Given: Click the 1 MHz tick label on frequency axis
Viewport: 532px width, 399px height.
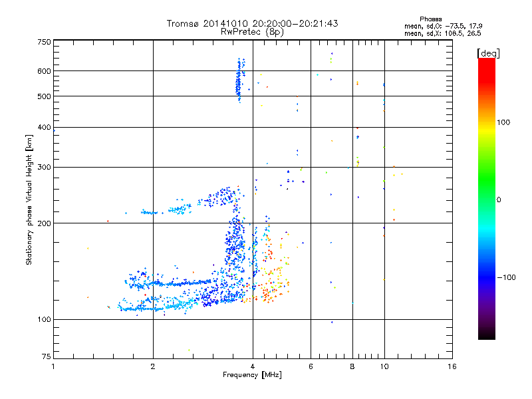Looking at the screenshot, I should tap(53, 366).
